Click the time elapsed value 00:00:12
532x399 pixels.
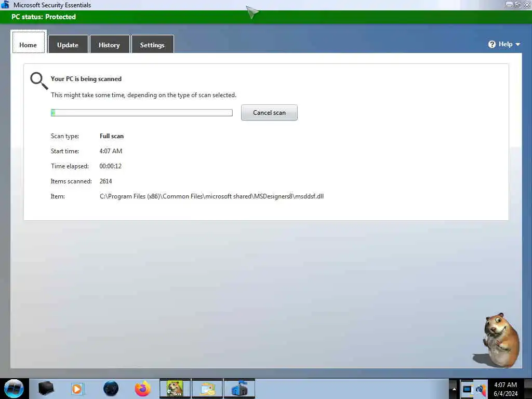[110, 166]
